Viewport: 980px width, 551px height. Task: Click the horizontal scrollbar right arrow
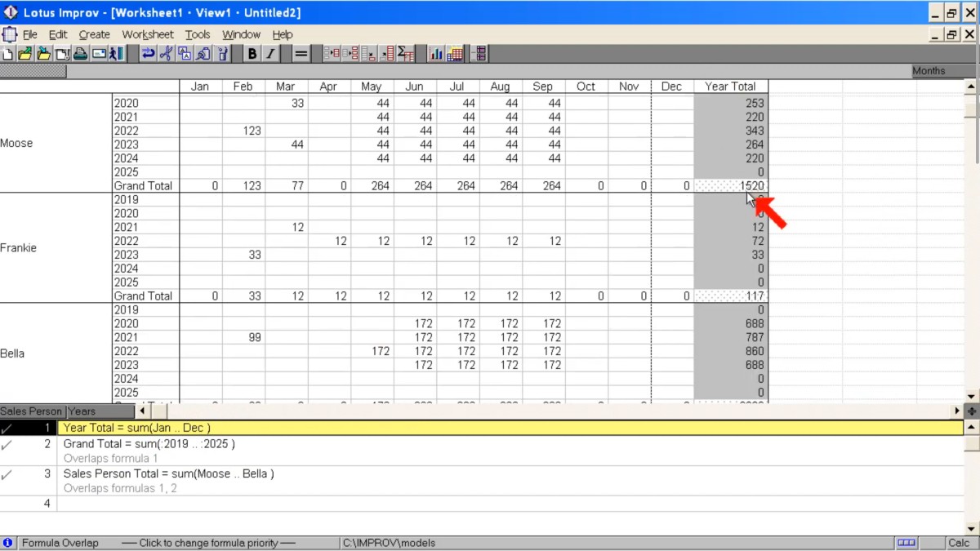(x=957, y=411)
